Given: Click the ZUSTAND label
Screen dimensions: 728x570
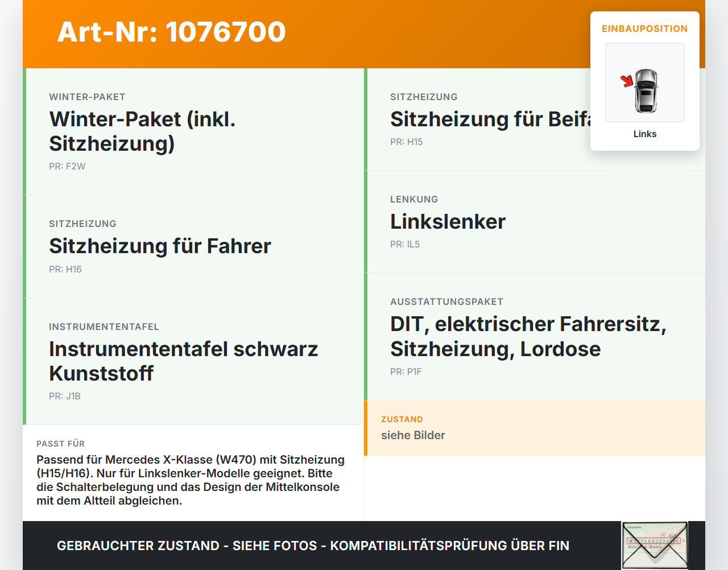Looking at the screenshot, I should click(x=402, y=419).
